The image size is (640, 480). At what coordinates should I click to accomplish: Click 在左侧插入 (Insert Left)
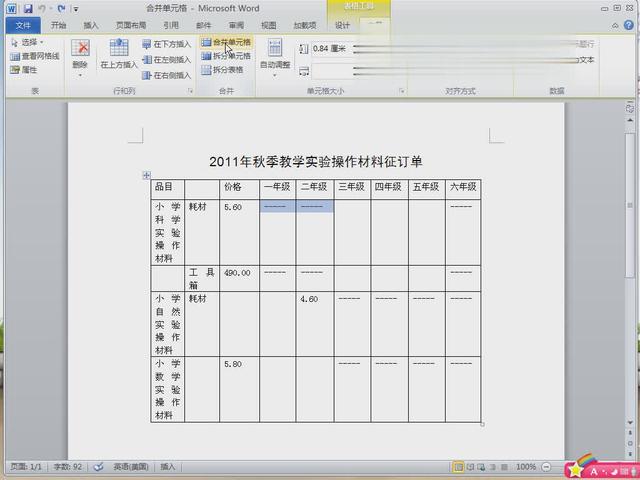coord(167,60)
